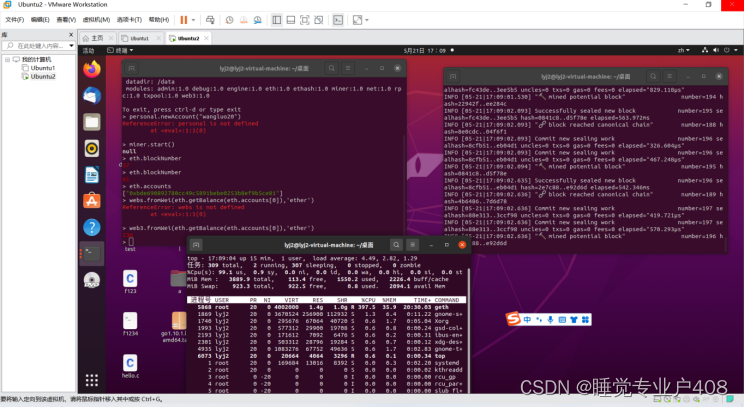Click the top terminal's vertical scrollbar
Screen dimensions: 744x408
click(x=469, y=327)
